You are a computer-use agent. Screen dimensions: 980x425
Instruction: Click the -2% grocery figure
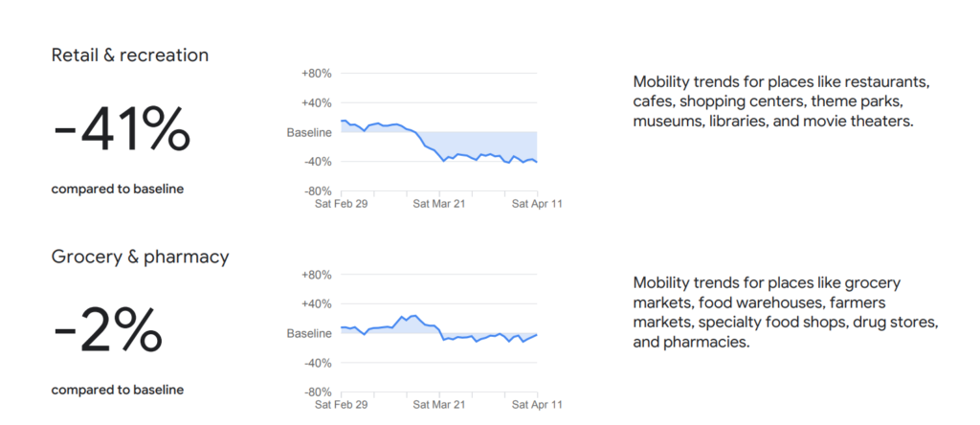(x=107, y=331)
